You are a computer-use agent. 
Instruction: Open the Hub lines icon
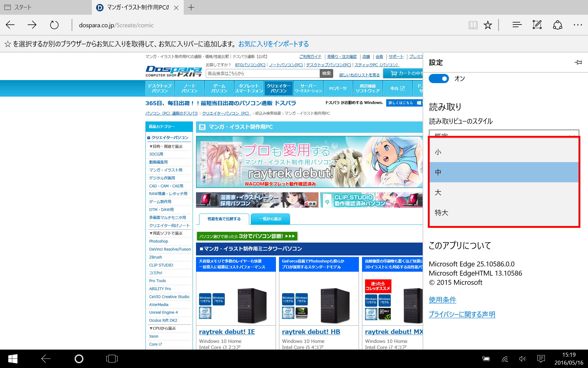pyautogui.click(x=517, y=25)
